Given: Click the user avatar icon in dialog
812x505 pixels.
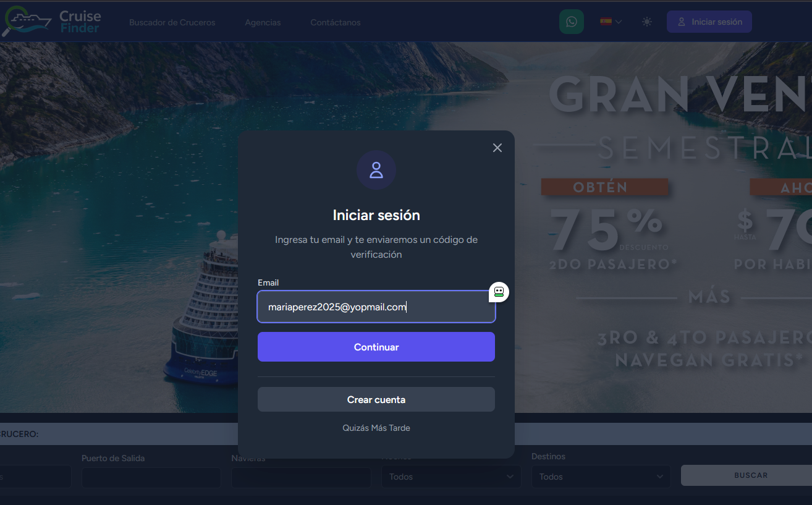Looking at the screenshot, I should [376, 170].
